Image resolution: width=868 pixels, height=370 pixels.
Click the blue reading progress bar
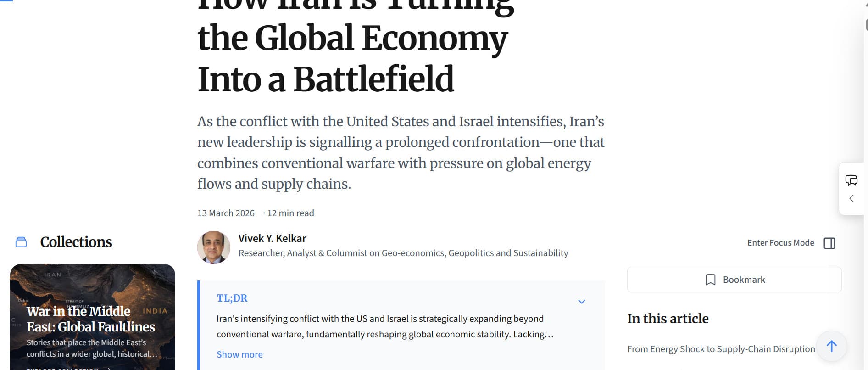(x=6, y=0)
